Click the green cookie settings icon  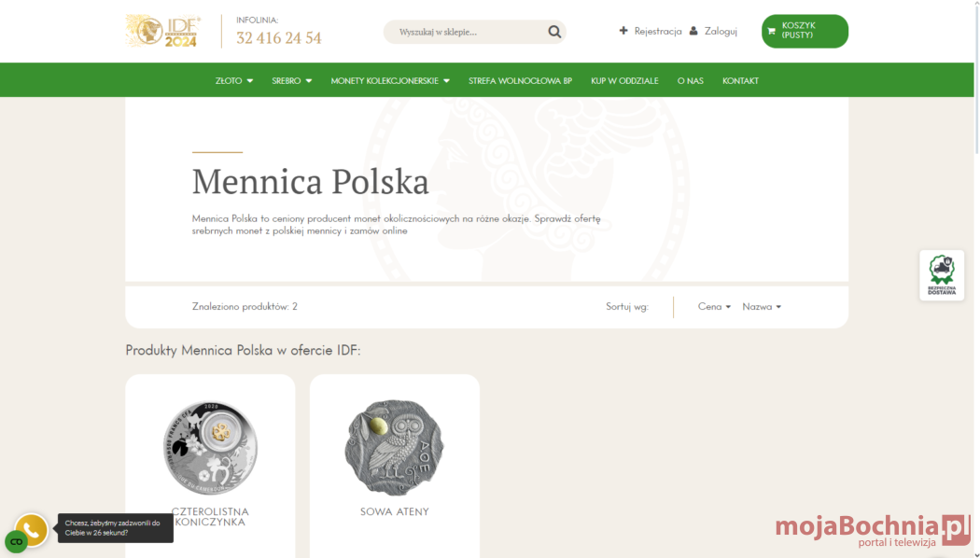click(x=16, y=542)
